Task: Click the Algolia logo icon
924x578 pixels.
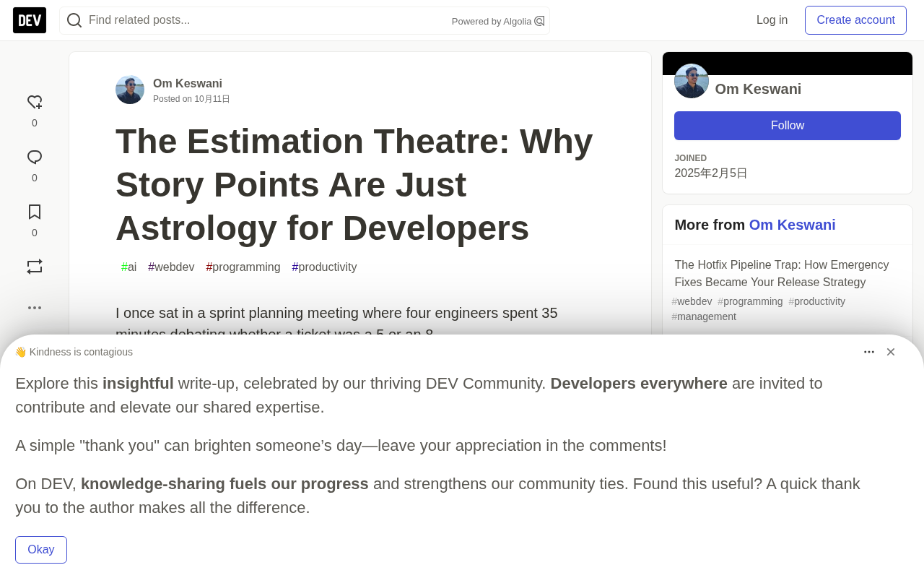Action: 539,21
